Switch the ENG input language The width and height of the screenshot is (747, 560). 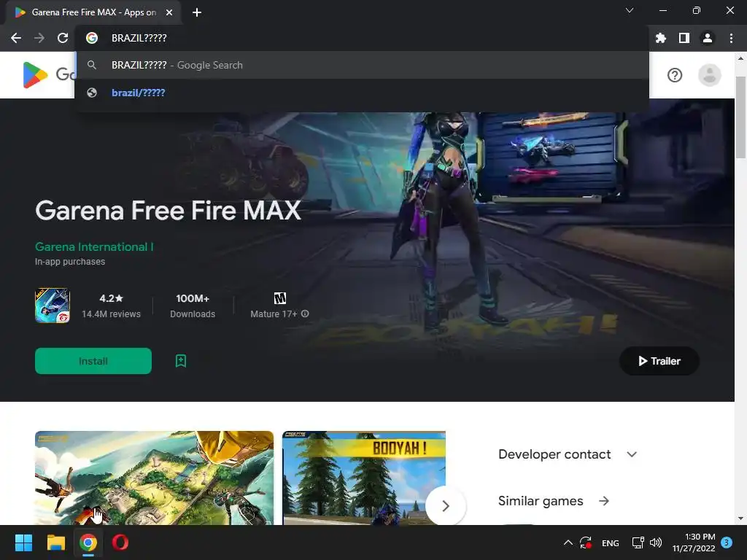pyautogui.click(x=611, y=542)
